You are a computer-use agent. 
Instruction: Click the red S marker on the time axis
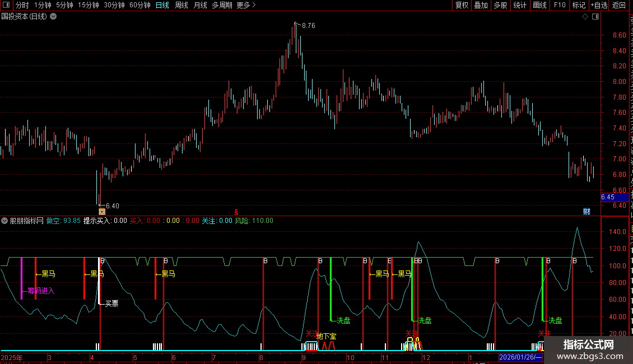pyautogui.click(x=236, y=212)
